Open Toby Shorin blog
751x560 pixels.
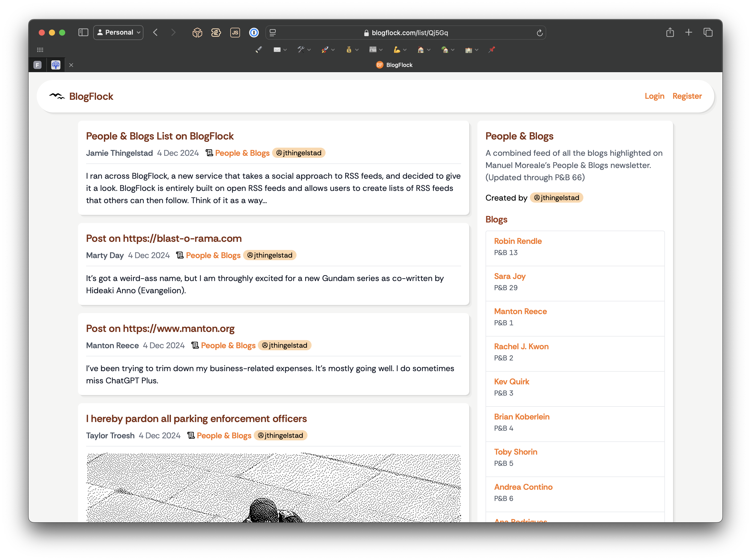pyautogui.click(x=515, y=452)
